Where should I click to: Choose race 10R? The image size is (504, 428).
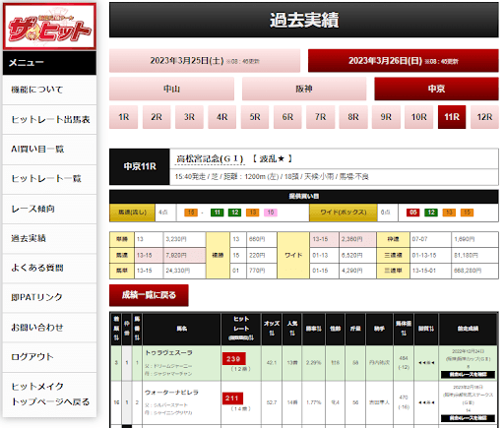[x=419, y=117]
